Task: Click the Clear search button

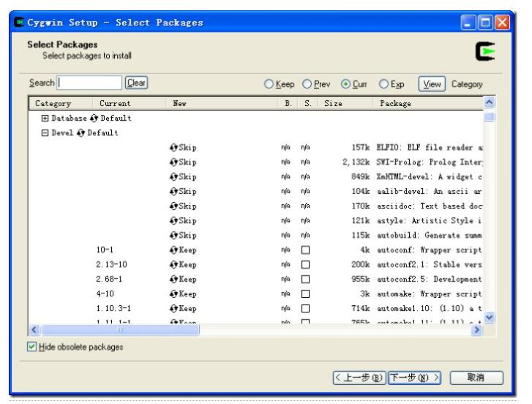Action: [x=136, y=83]
